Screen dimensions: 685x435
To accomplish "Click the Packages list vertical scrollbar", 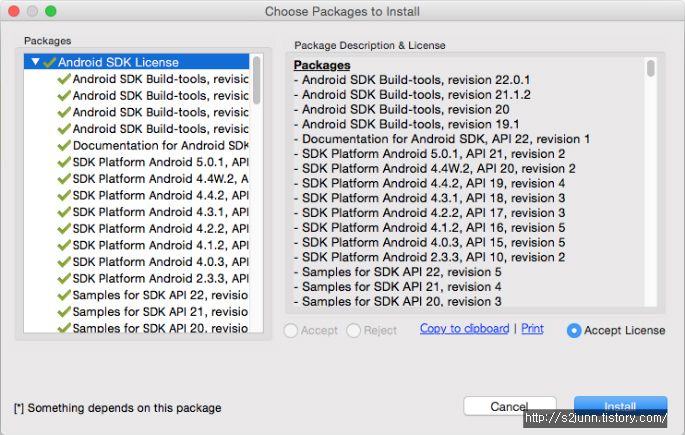I will (256, 80).
